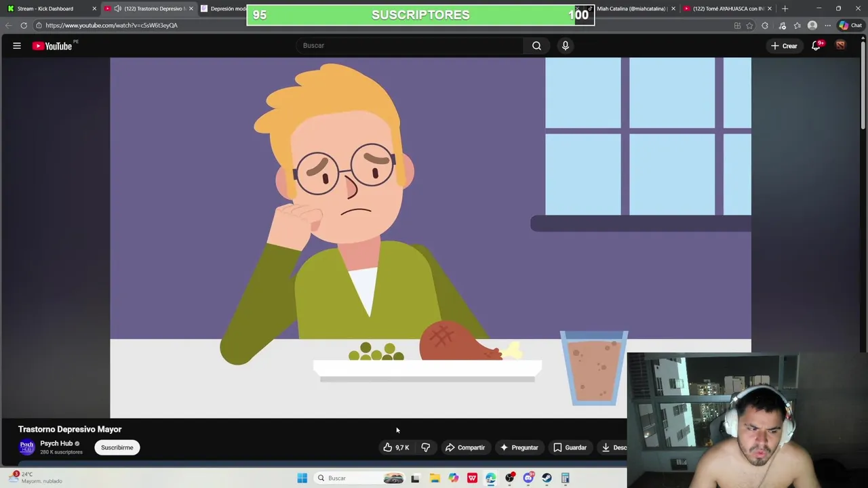
Task: Open Microsoft Edge on the taskbar
Action: [490, 478]
